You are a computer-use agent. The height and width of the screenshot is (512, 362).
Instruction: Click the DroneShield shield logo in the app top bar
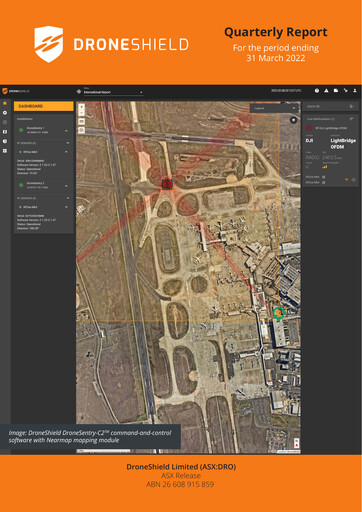(5, 91)
